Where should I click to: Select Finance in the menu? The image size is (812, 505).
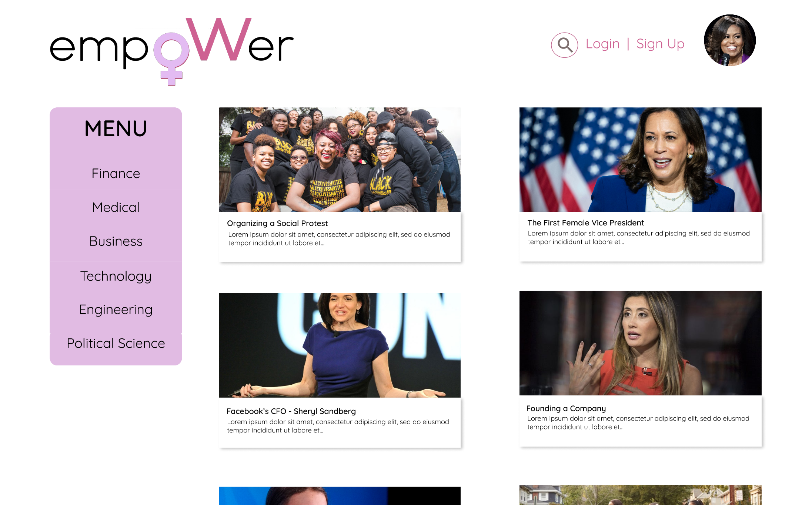click(116, 173)
